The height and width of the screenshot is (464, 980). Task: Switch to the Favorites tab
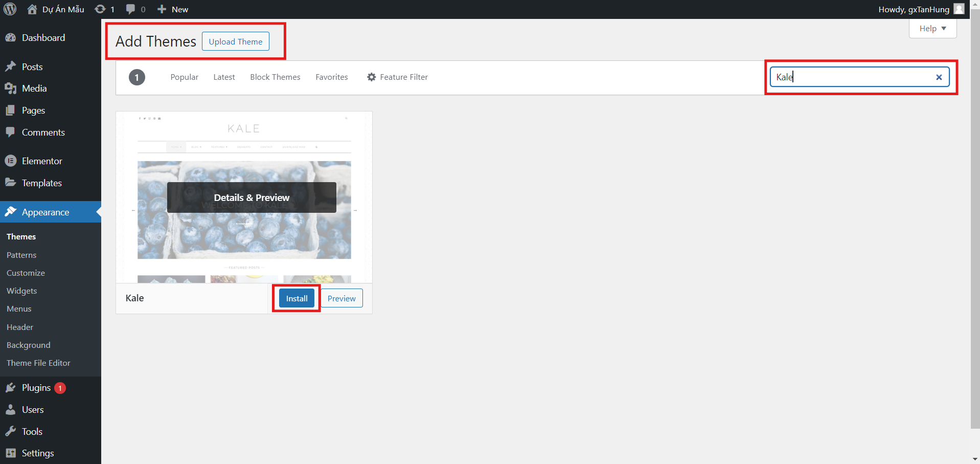pos(332,77)
